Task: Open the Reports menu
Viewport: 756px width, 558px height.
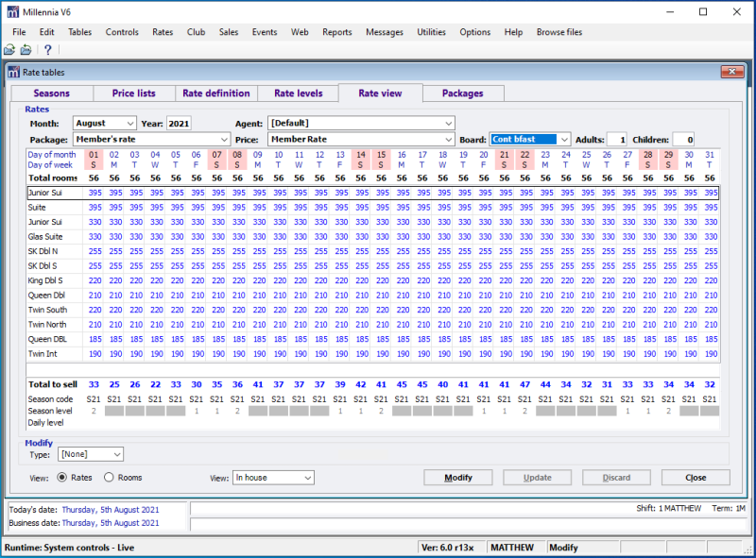Action: pyautogui.click(x=336, y=32)
